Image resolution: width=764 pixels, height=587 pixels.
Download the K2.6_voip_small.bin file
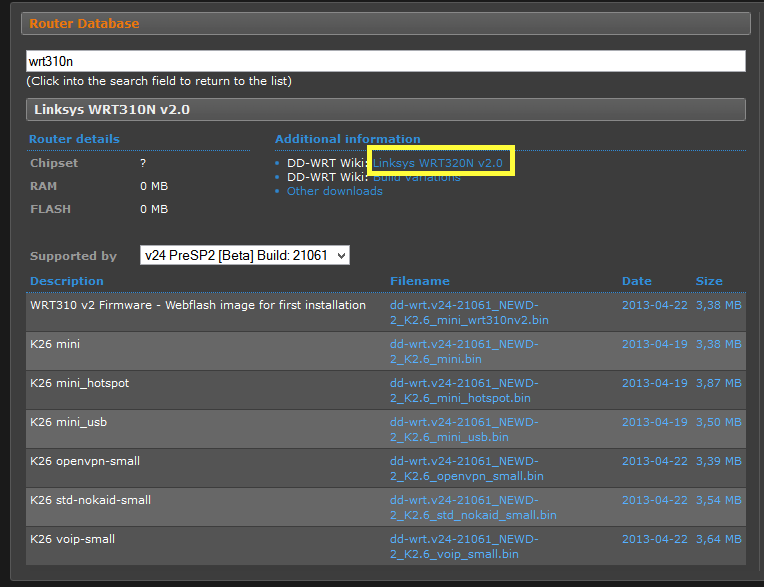pos(463,546)
